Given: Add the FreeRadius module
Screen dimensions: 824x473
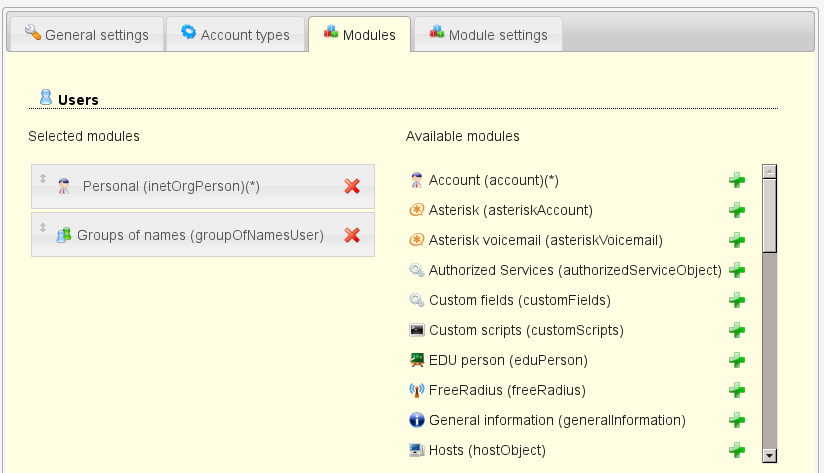Looking at the screenshot, I should click(x=737, y=390).
